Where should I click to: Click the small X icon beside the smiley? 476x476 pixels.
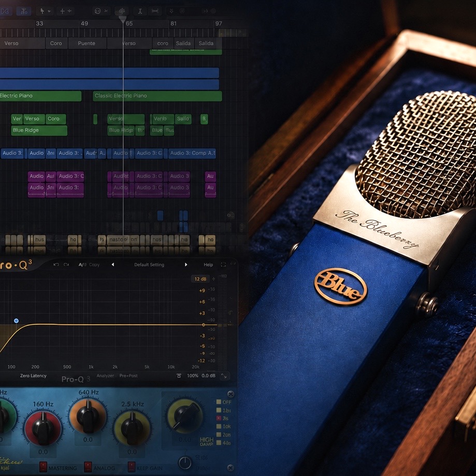pyautogui.click(x=106, y=11)
